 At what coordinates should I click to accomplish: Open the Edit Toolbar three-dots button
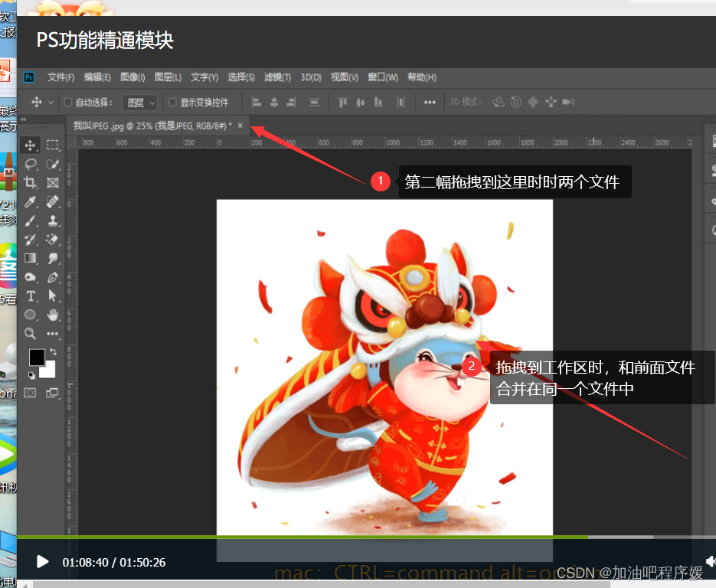coord(53,334)
